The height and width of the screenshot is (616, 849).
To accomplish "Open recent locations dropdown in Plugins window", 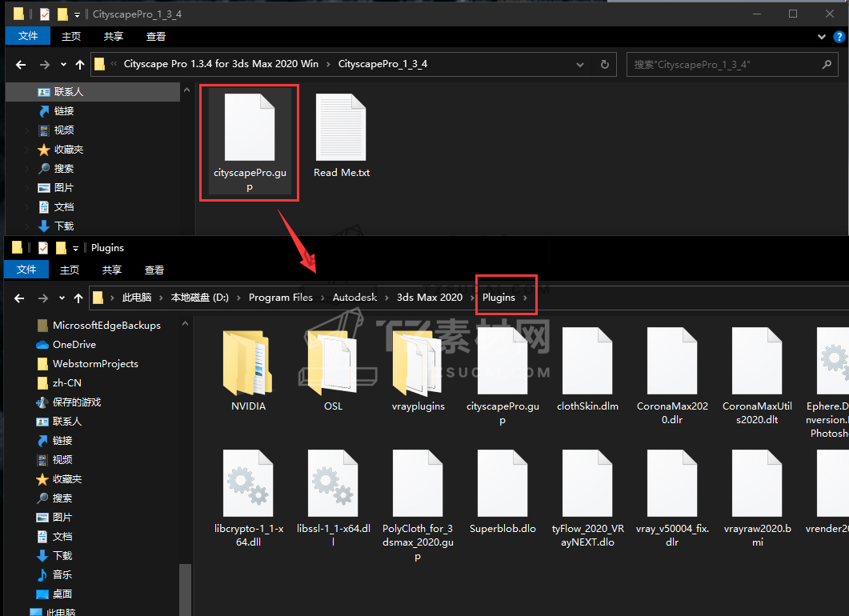I will (62, 298).
